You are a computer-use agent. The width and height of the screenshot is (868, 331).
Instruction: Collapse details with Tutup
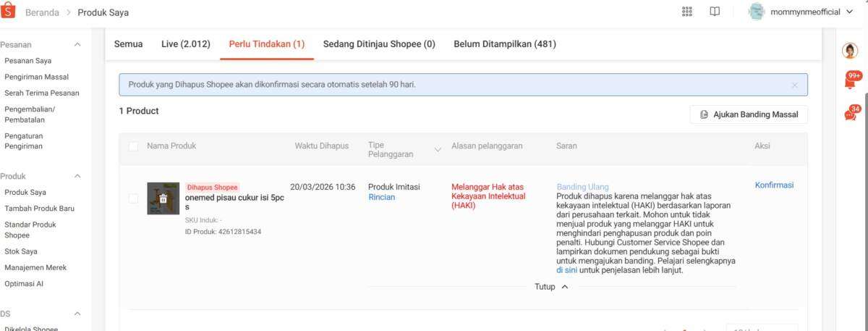[x=551, y=287]
